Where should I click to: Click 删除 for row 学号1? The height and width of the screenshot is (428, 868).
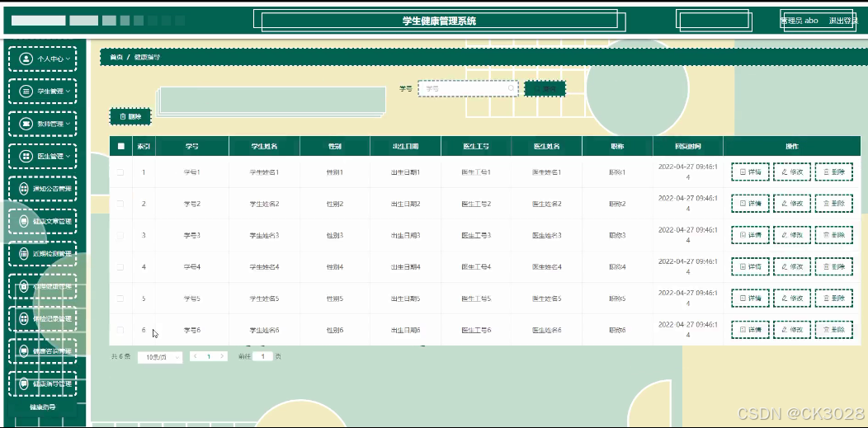(834, 172)
